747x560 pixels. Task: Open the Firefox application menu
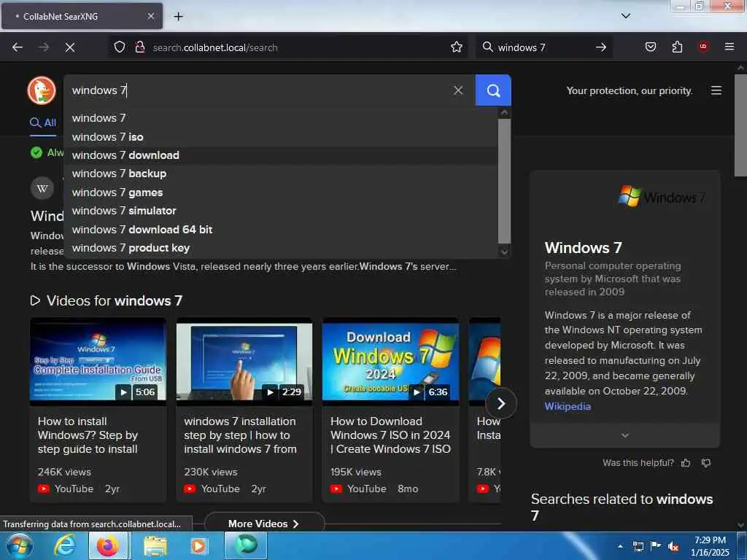729,47
